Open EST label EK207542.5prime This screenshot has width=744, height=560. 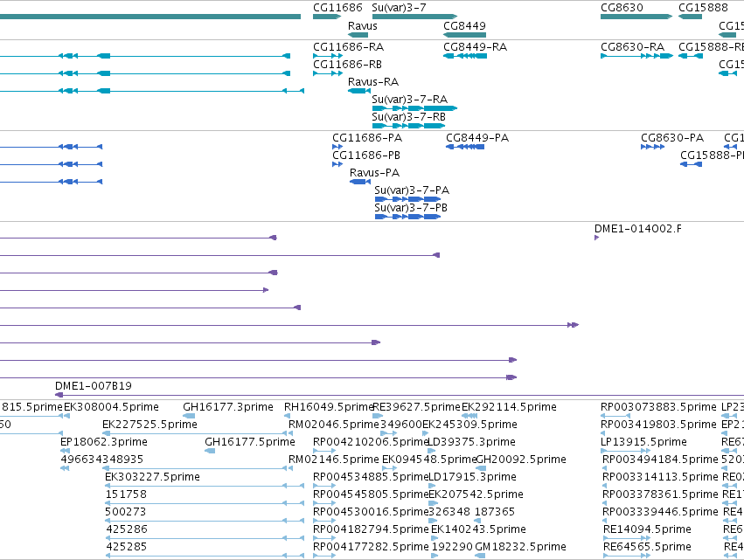pyautogui.click(x=476, y=494)
